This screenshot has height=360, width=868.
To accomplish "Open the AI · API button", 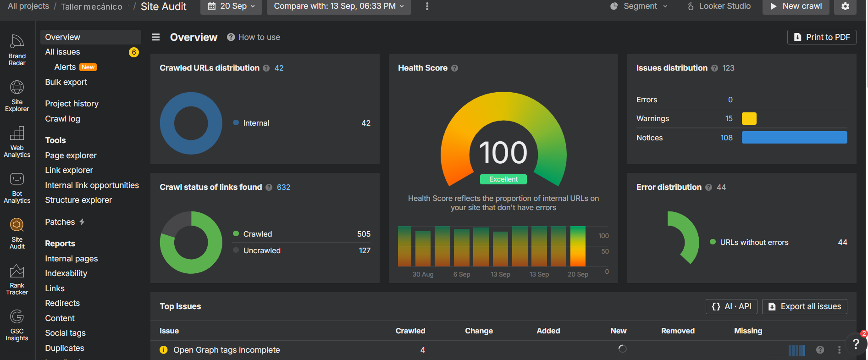I will (x=731, y=306).
